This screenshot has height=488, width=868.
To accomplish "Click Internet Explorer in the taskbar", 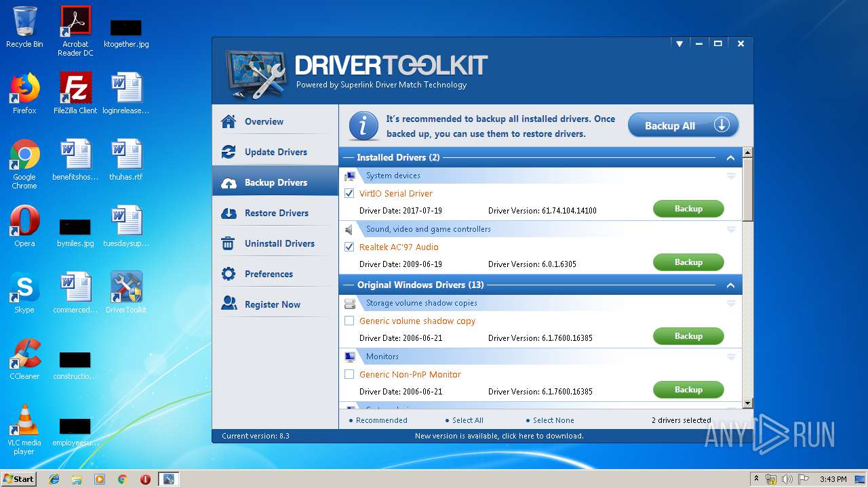I will click(54, 479).
